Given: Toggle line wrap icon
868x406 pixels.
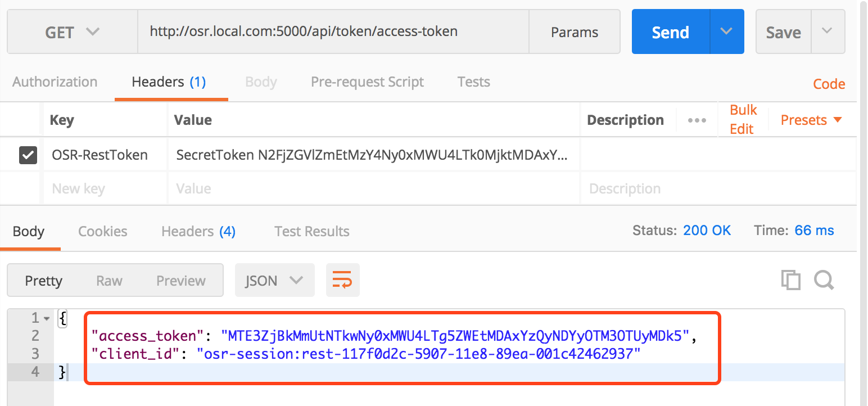Looking at the screenshot, I should tap(342, 280).
